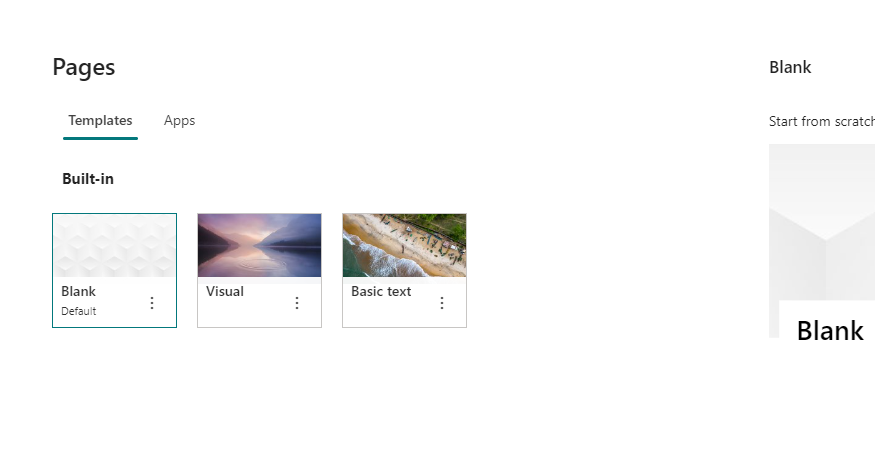Click the large Blank title inside preview

830,331
